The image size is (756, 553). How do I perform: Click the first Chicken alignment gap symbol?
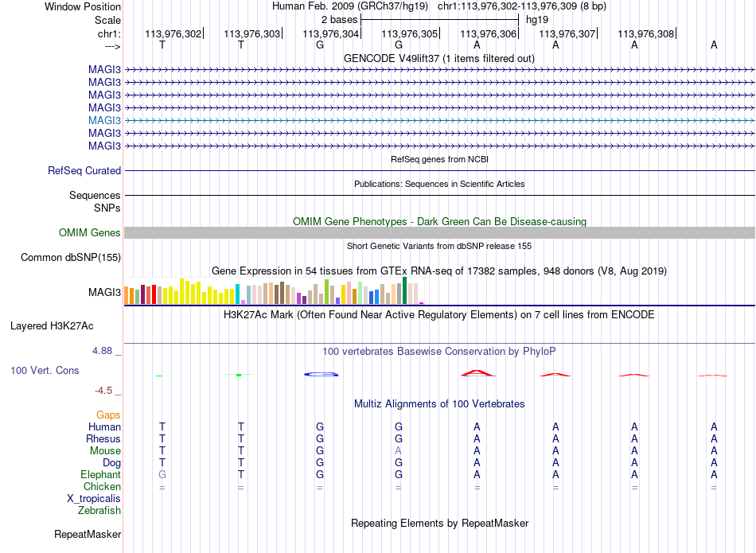point(162,488)
